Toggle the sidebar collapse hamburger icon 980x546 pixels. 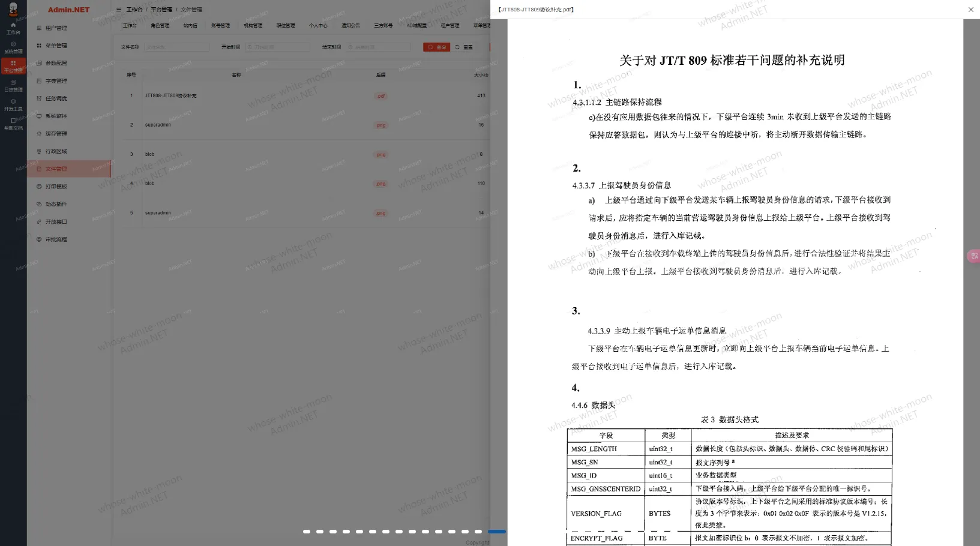119,10
